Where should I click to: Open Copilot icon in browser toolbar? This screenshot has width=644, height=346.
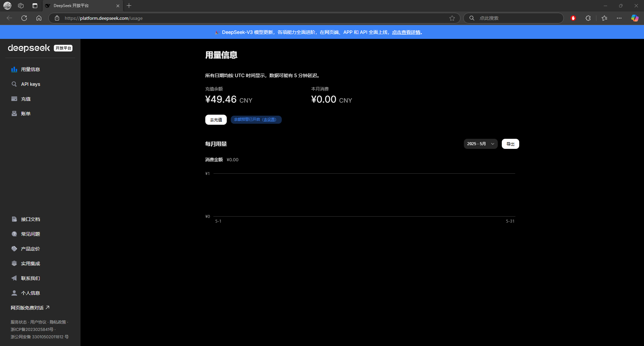635,18
